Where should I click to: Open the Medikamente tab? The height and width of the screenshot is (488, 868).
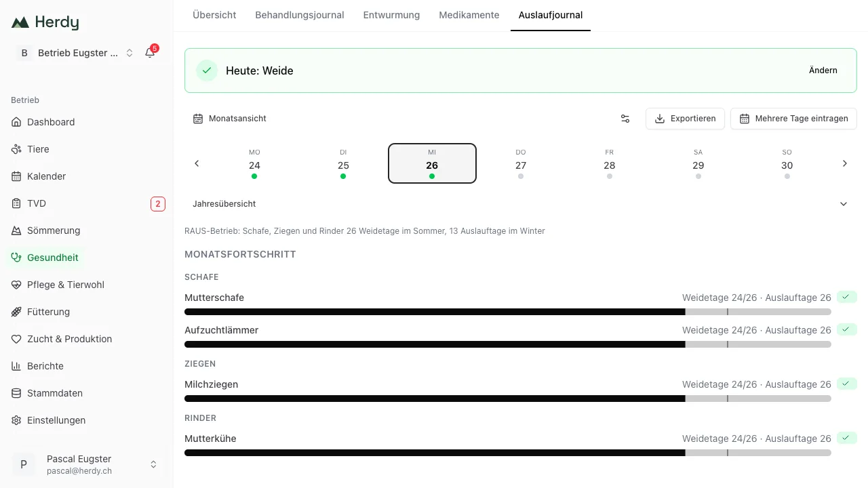pos(469,15)
